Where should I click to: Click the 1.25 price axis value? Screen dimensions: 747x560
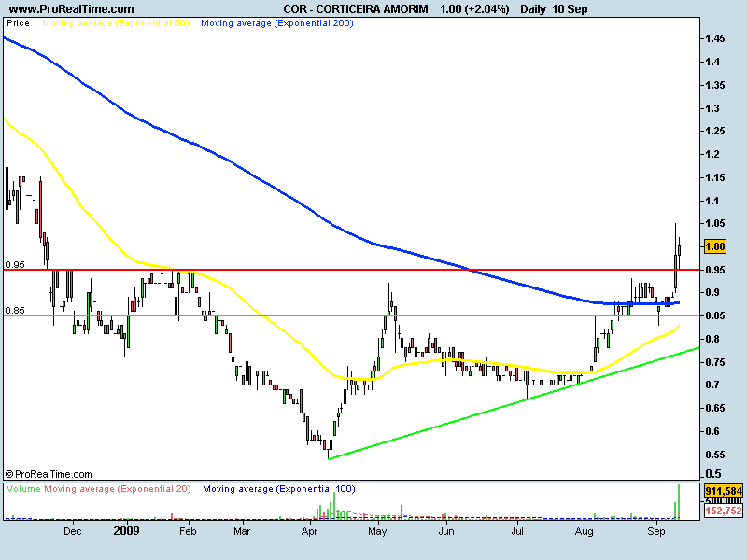pos(715,131)
